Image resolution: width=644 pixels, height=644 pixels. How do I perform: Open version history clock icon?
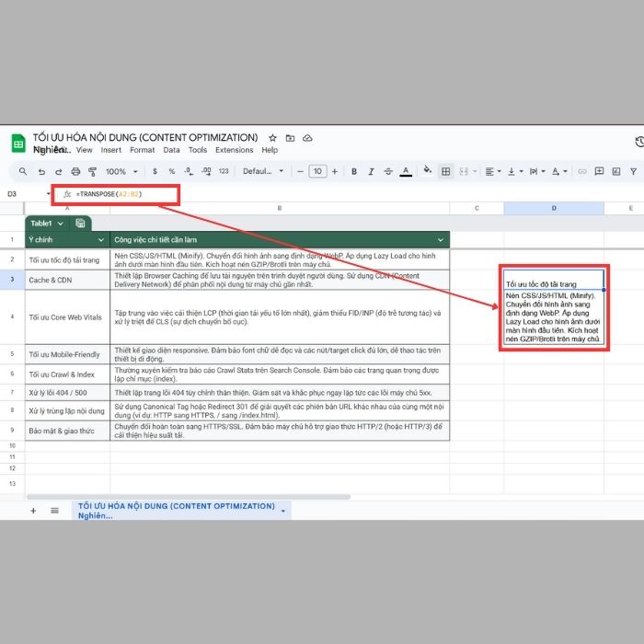(639, 142)
